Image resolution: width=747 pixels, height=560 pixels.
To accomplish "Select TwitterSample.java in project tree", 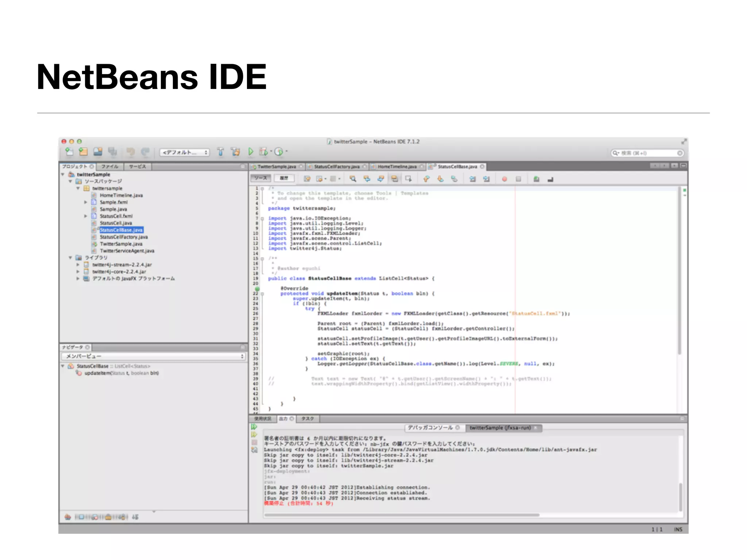I will (121, 244).
